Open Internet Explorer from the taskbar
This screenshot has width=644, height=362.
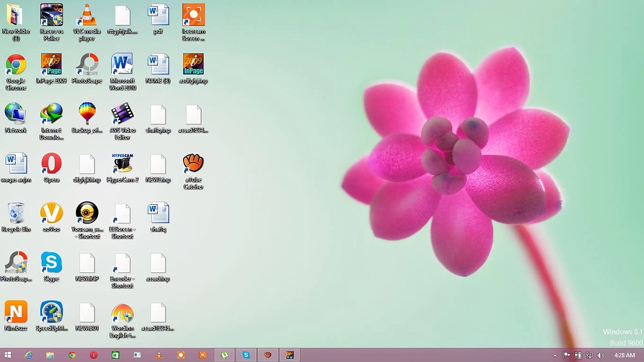28,355
